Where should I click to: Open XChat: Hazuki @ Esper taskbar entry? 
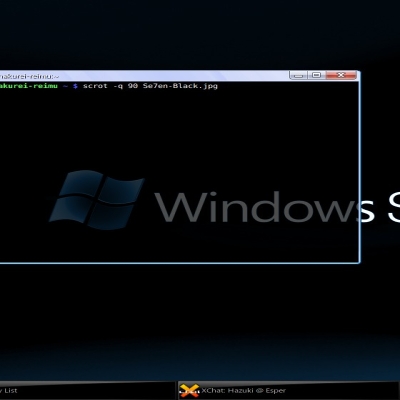coord(289,391)
